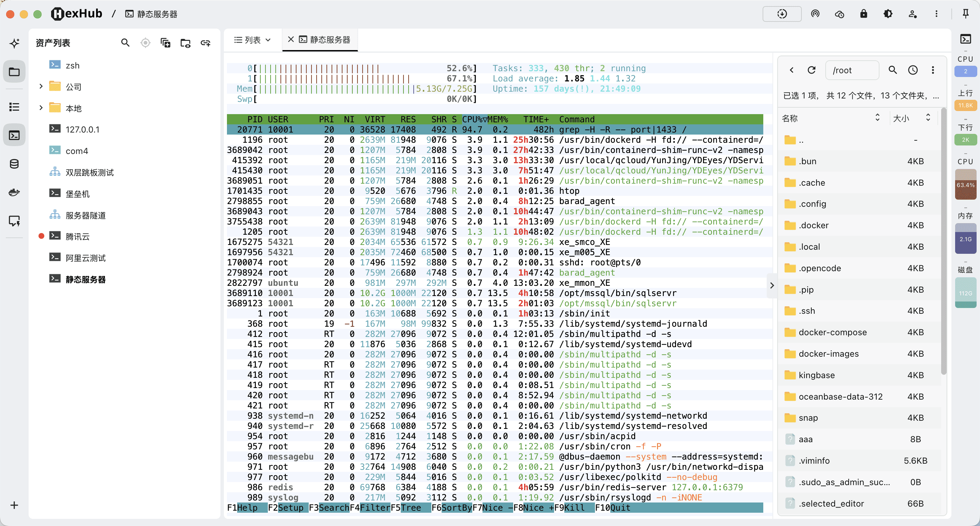
Task: Open the 列表 dropdown
Action: 252,40
